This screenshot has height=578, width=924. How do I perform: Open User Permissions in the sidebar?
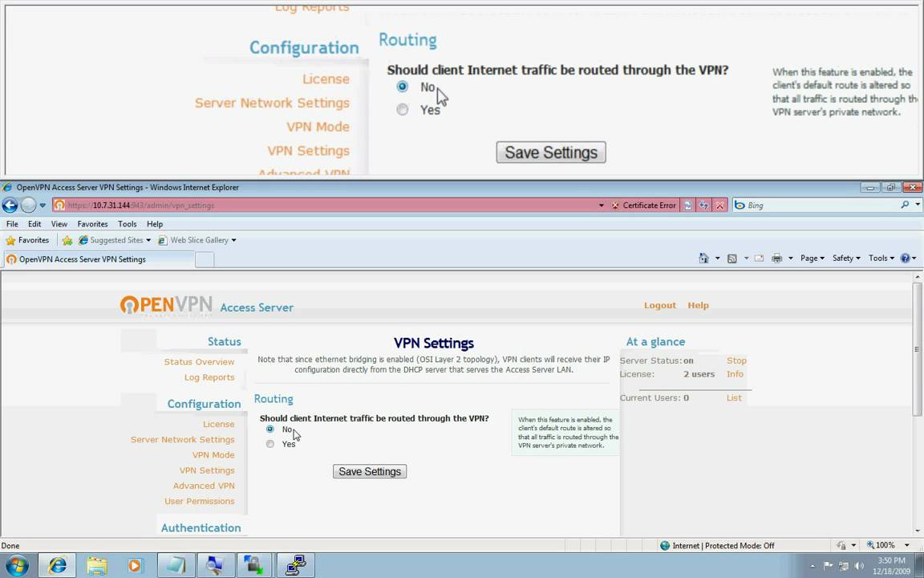click(x=199, y=501)
